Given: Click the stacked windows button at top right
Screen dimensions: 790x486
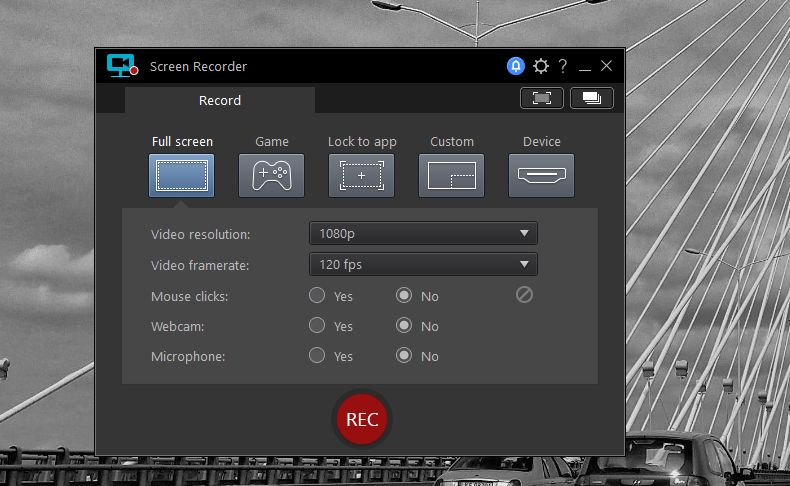Looking at the screenshot, I should [x=591, y=98].
